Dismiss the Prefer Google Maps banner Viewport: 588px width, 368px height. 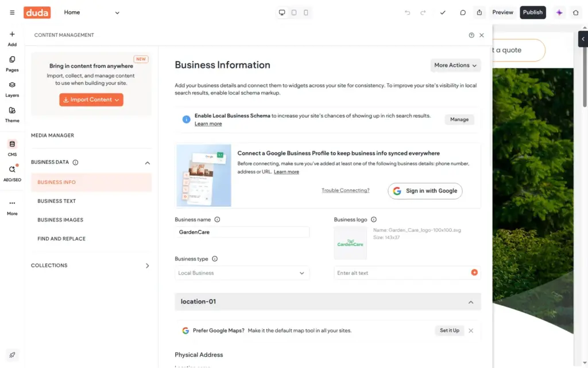[x=471, y=331]
